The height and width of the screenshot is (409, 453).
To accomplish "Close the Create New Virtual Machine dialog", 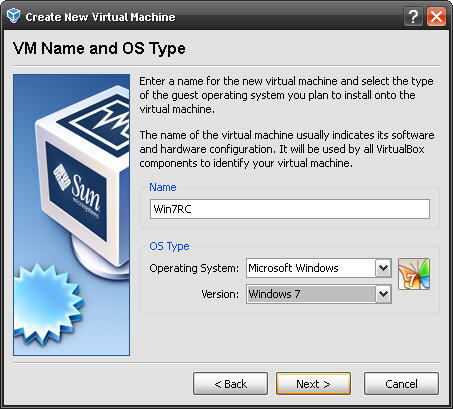I will pos(437,16).
